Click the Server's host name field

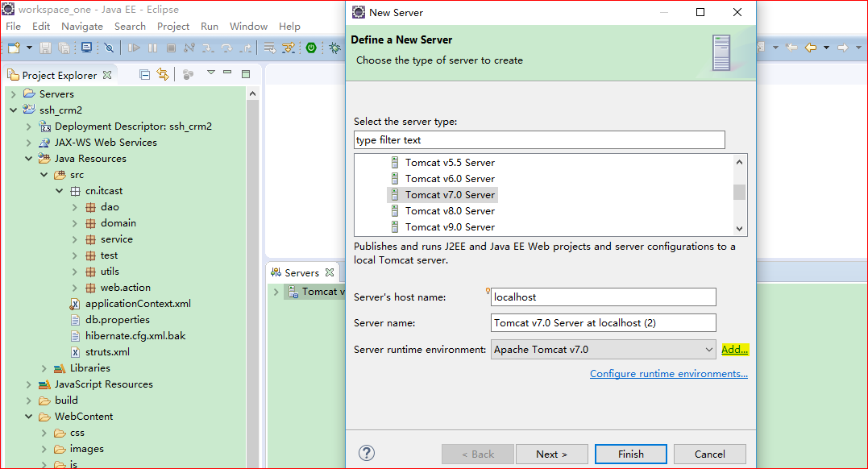point(604,297)
